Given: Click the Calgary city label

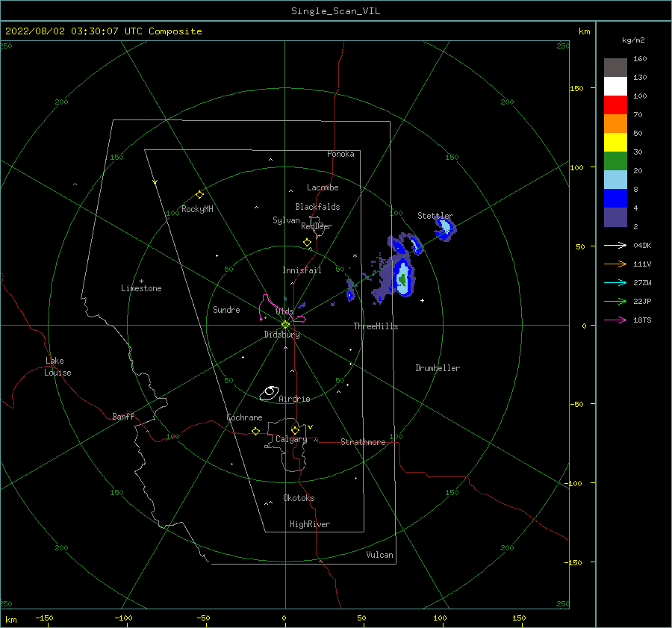Looking at the screenshot, I should click(291, 439).
